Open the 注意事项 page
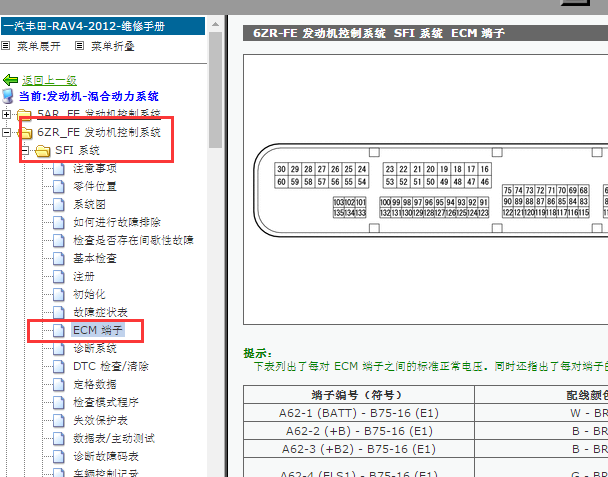The height and width of the screenshot is (477, 608). pos(95,168)
